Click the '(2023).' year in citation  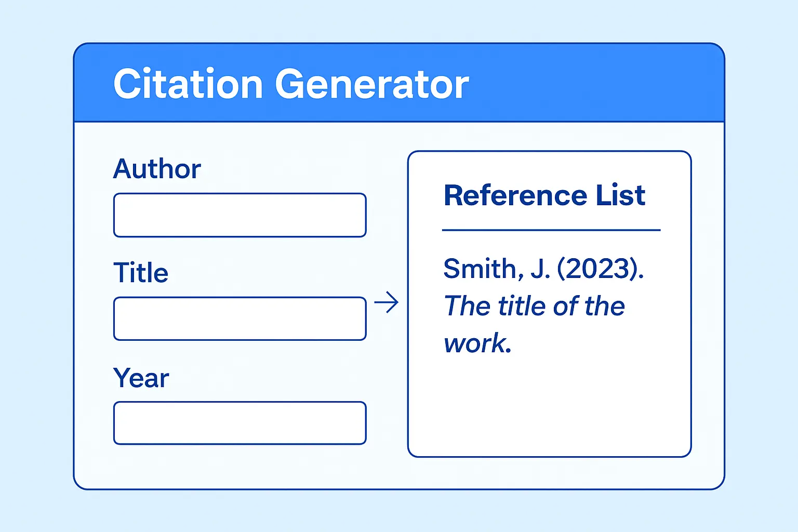601,269
